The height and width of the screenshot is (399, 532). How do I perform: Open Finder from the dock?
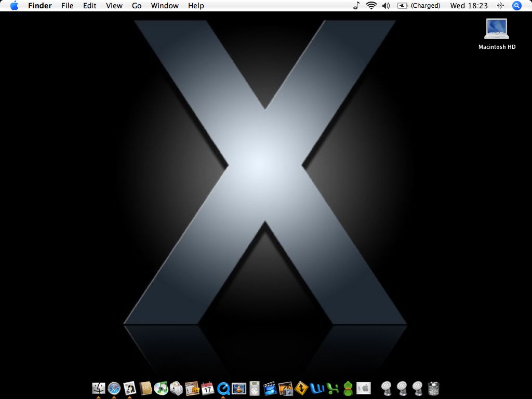(x=99, y=388)
